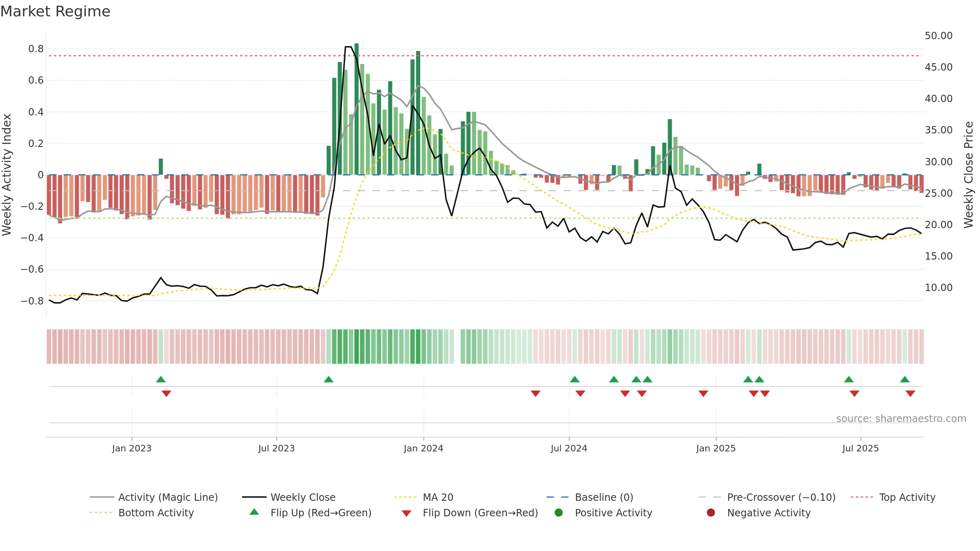Toggle the Activity (Magic Line) legend entry

tap(154, 497)
